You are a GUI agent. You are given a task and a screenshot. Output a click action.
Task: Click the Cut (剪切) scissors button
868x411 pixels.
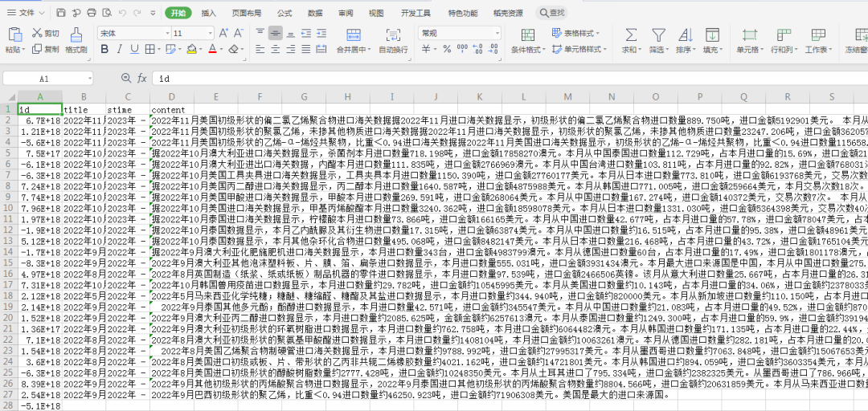coord(46,33)
